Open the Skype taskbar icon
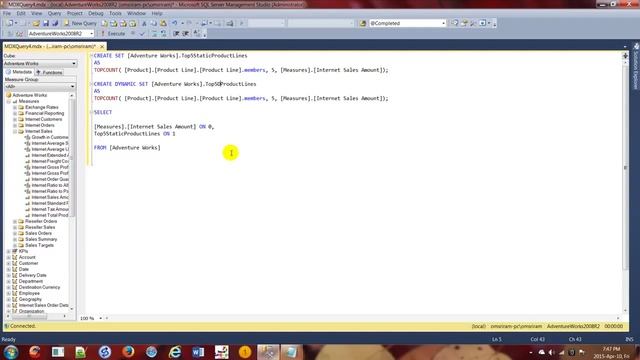 tap(105, 352)
